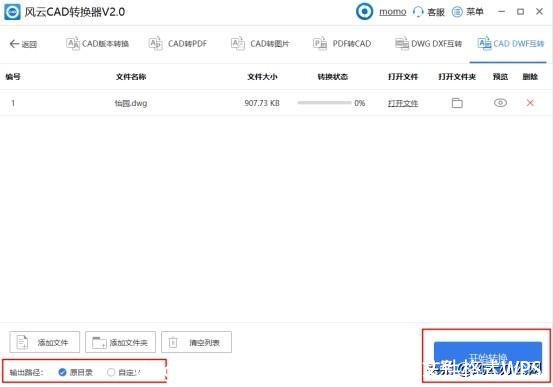Click the 清空列表 button
Screen dimensions: 553x387
coord(196,342)
